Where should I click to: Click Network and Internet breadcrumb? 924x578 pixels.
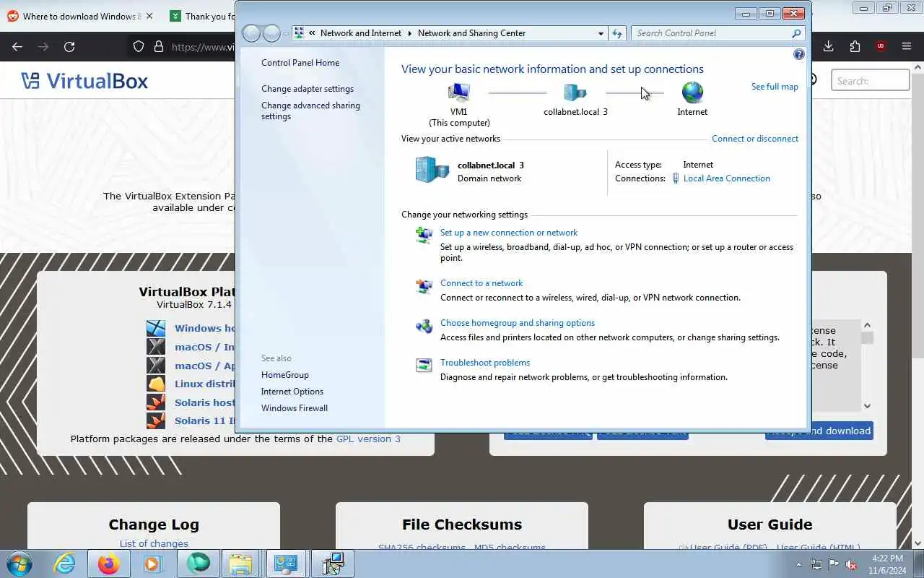click(361, 33)
